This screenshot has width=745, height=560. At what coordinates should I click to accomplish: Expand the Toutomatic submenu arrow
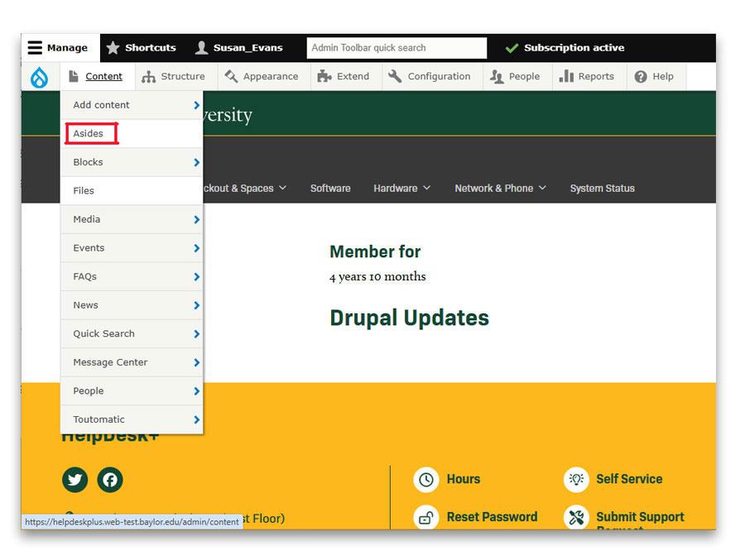[x=197, y=419]
